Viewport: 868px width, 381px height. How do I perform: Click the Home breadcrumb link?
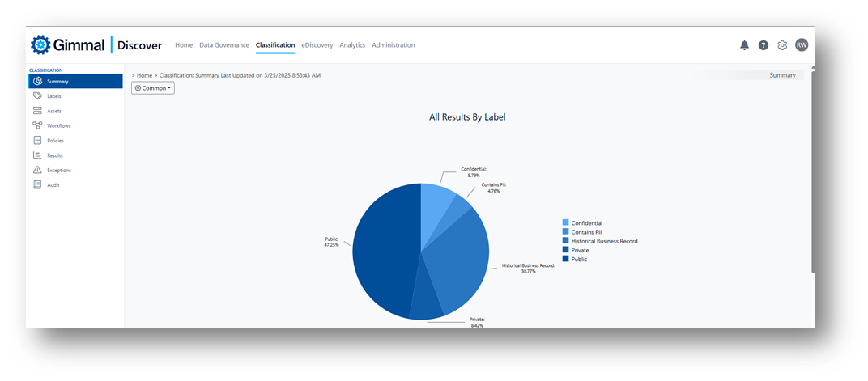[x=144, y=75]
